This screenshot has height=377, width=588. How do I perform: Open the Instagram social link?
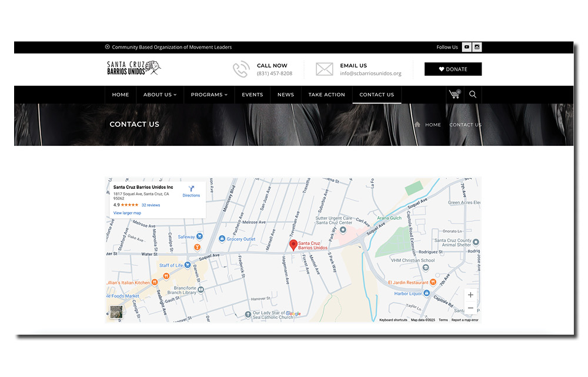[477, 47]
